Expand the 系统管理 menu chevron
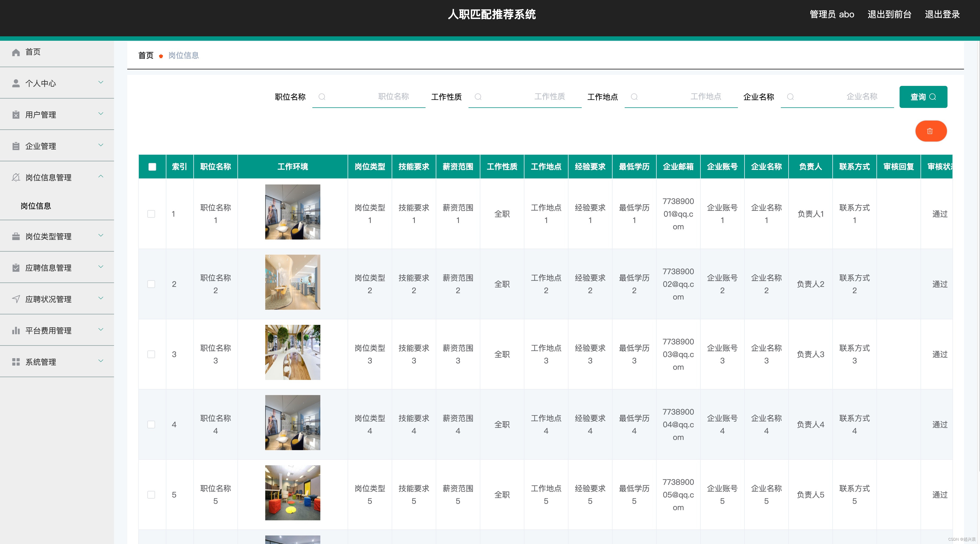 [101, 361]
